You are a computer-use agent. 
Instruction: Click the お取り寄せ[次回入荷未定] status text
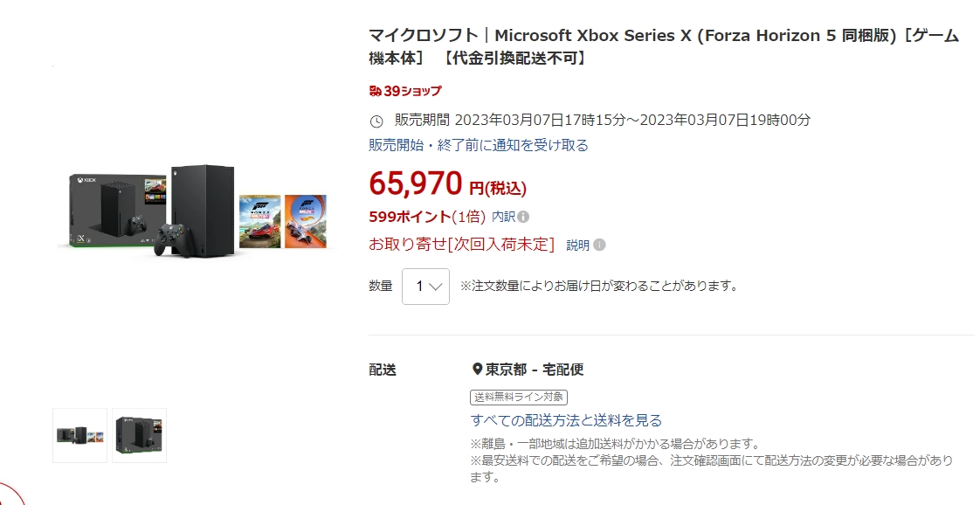click(462, 245)
